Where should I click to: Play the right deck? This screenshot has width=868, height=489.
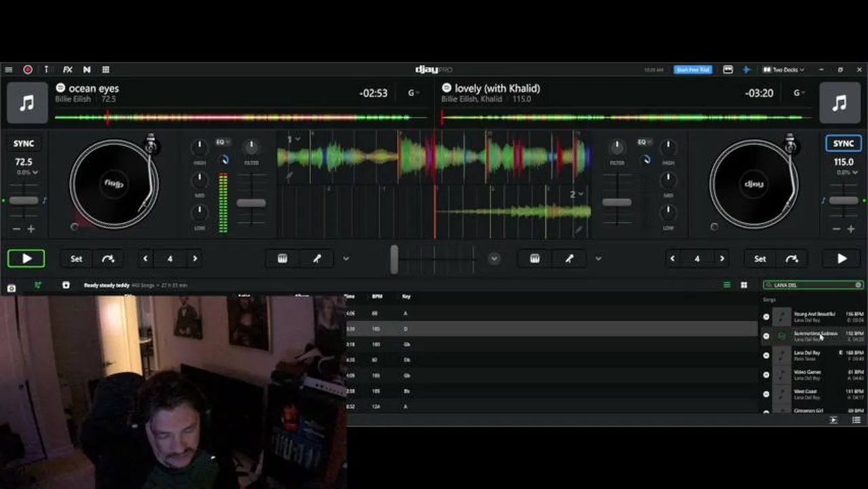point(842,259)
